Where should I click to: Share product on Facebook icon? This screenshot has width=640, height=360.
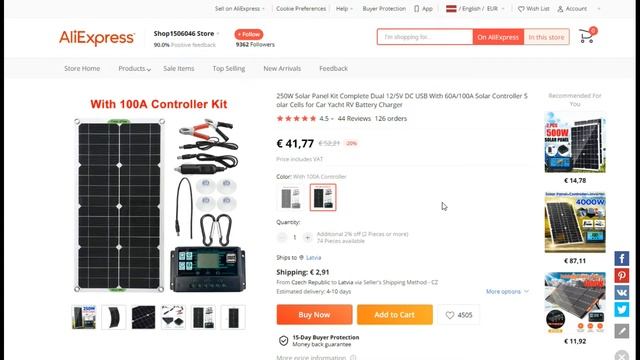[x=622, y=258]
